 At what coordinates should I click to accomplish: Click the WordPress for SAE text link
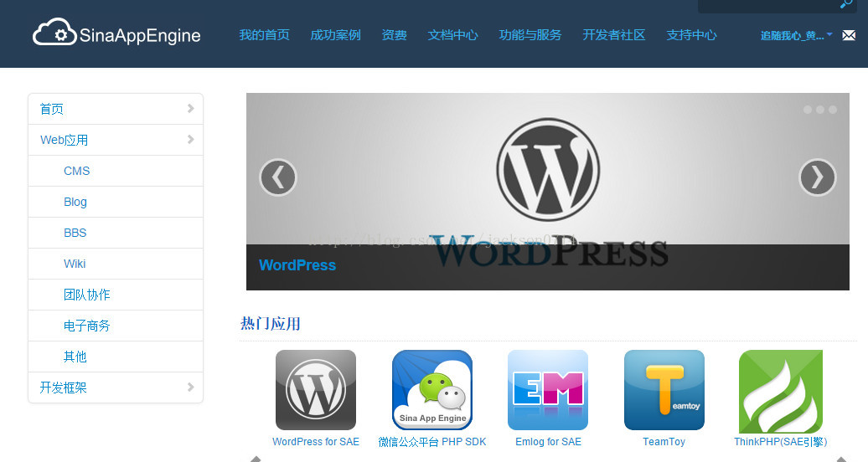(316, 442)
